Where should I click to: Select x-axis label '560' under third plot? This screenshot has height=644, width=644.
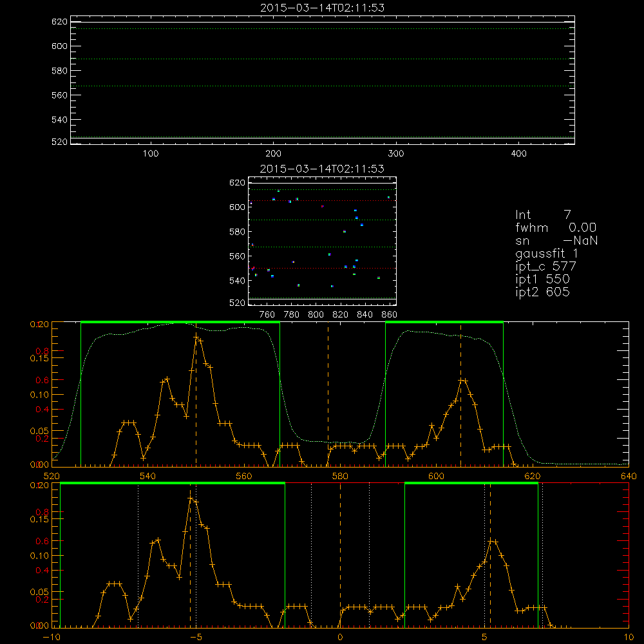pyautogui.click(x=244, y=476)
